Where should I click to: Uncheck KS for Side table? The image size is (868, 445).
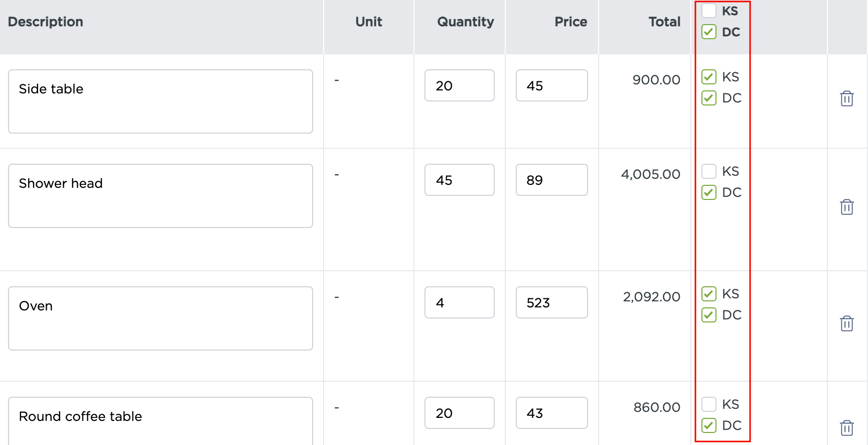[x=709, y=77]
